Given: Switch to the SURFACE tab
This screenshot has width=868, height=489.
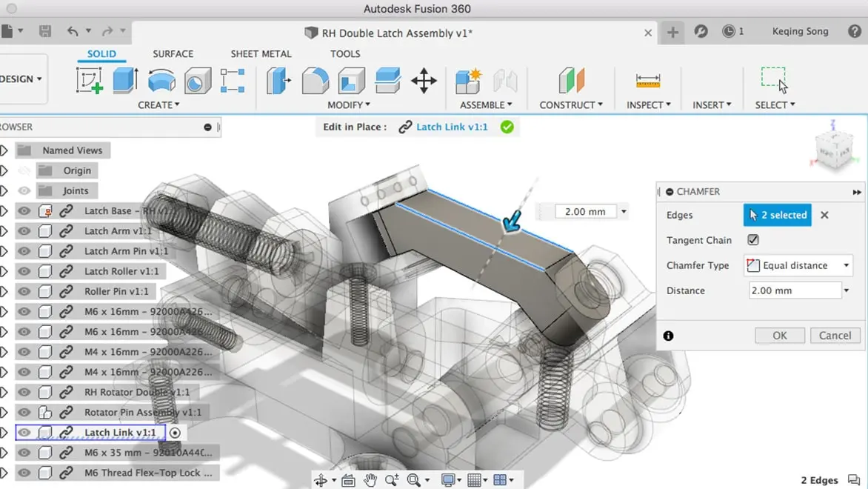Looking at the screenshot, I should pos(173,54).
